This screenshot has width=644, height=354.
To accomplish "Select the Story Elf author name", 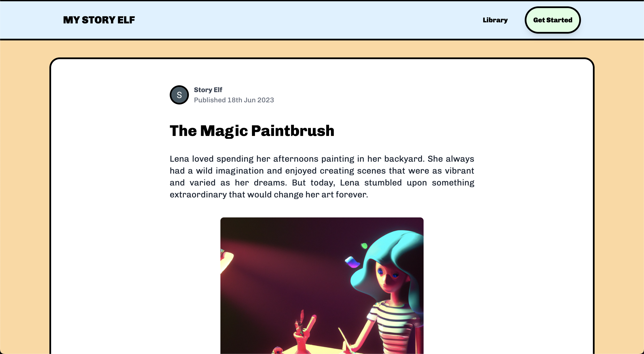I will (208, 90).
